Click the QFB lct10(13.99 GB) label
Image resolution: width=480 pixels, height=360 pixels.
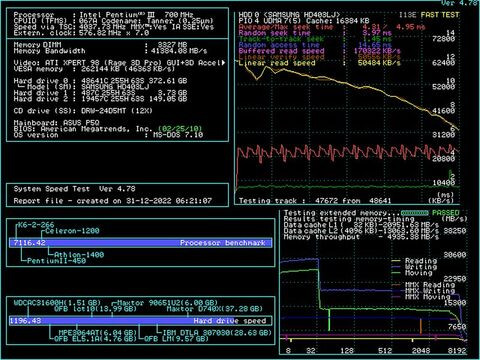click(x=95, y=309)
